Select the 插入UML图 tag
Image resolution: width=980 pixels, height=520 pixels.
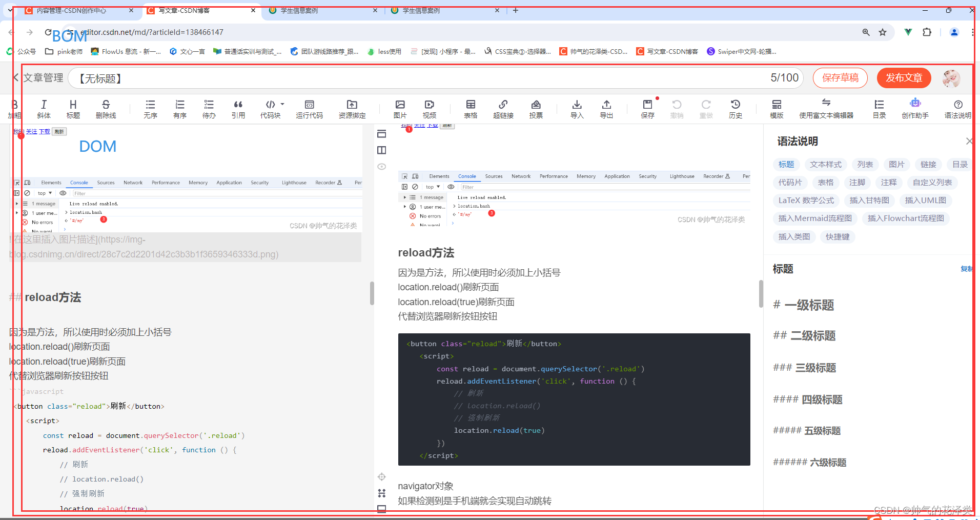926,201
